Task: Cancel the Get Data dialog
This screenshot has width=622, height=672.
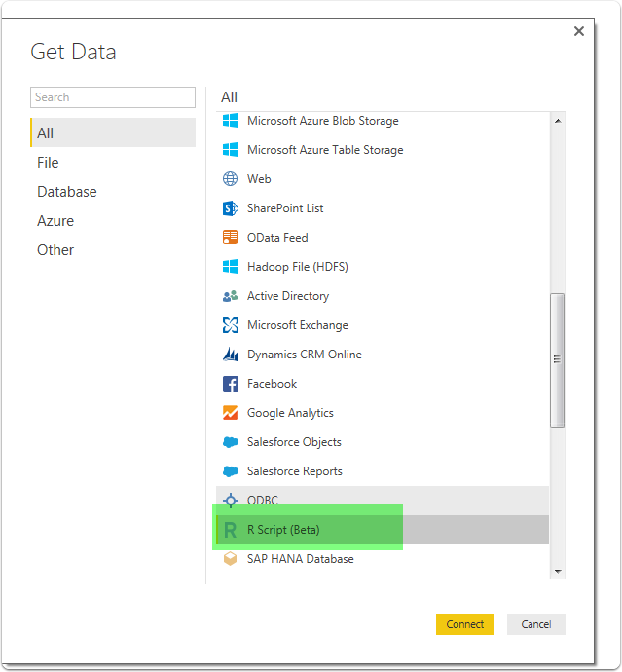Action: click(535, 624)
